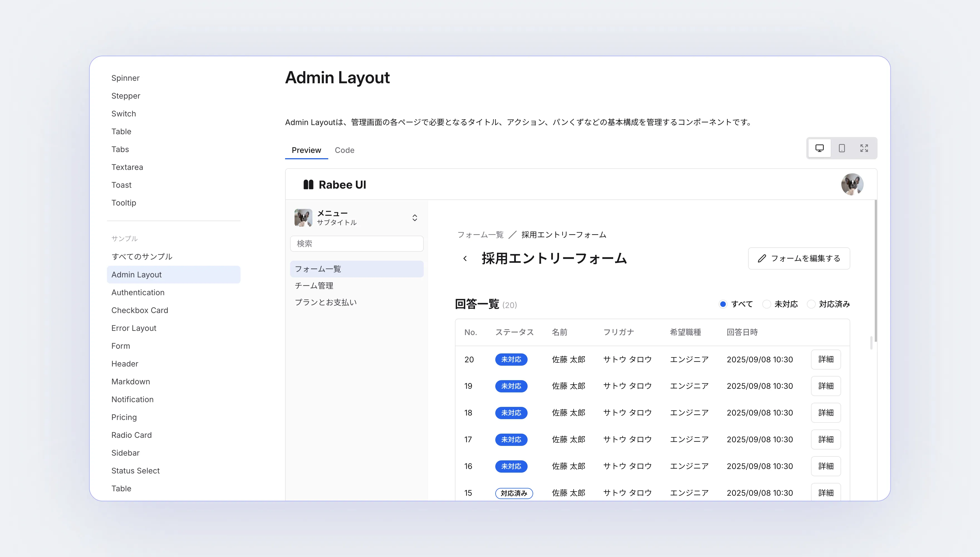
Task: Open the メニュー workspace switcher chevrons
Action: click(415, 218)
